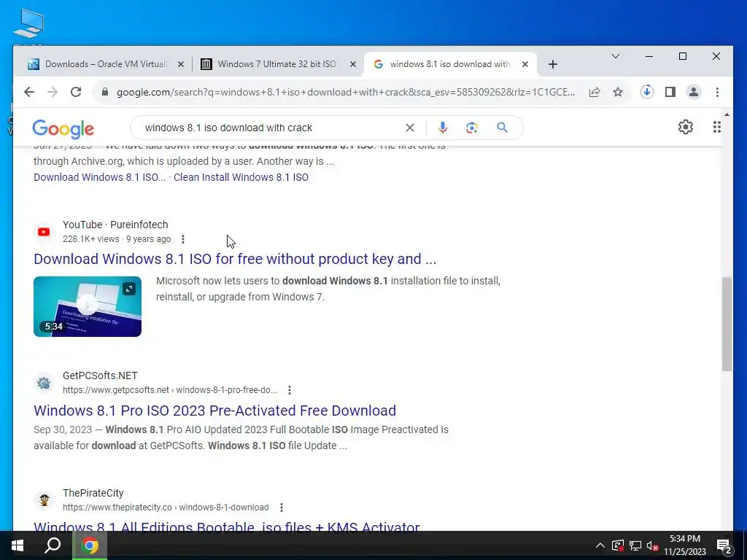The width and height of the screenshot is (747, 560).
Task: Go to Google home via logo
Action: click(x=63, y=128)
